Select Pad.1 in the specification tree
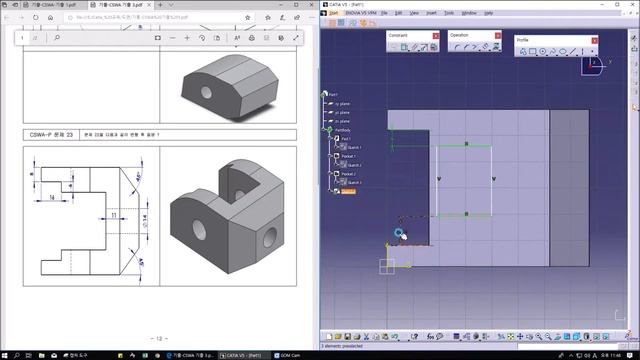Viewport: 640px width, 360px height. tap(346, 139)
